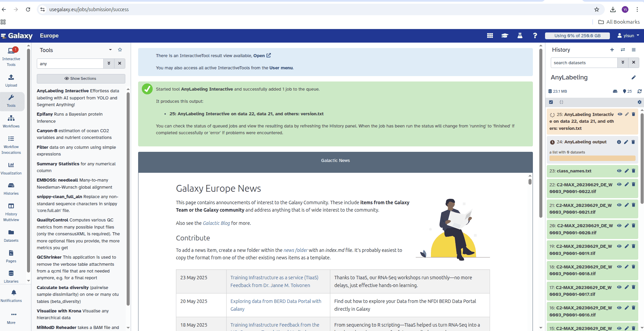This screenshot has height=331, width=644.
Task: Show dataset 20 via eye icon
Action: (x=619, y=226)
